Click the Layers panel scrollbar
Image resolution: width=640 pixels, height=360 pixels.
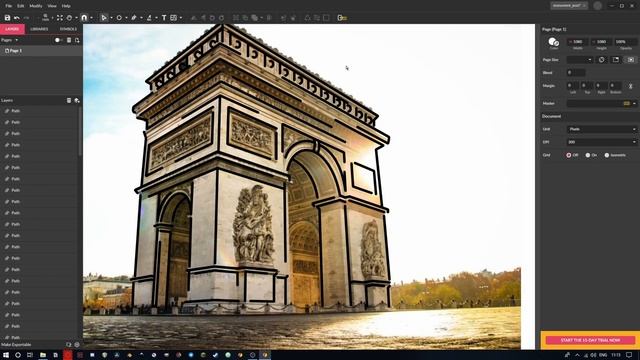tap(80, 131)
